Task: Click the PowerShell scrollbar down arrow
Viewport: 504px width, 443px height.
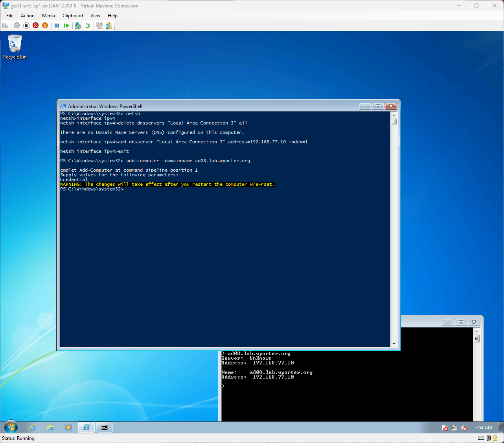Action: pos(394,344)
